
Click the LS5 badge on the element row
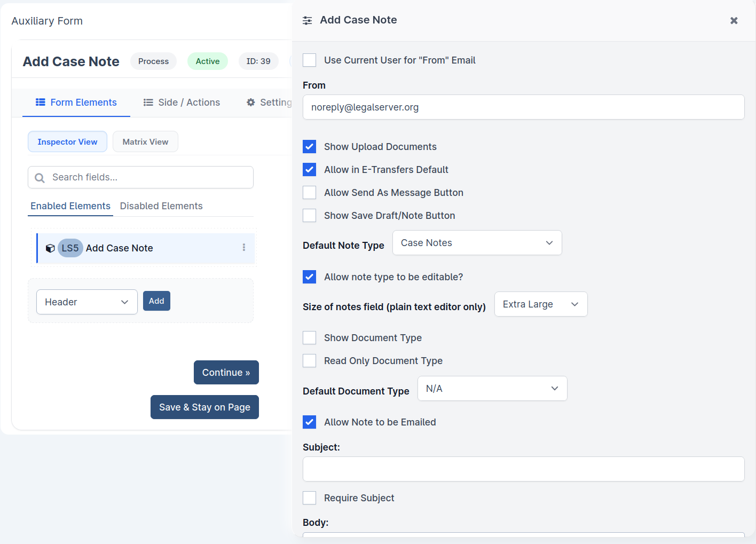coord(70,248)
